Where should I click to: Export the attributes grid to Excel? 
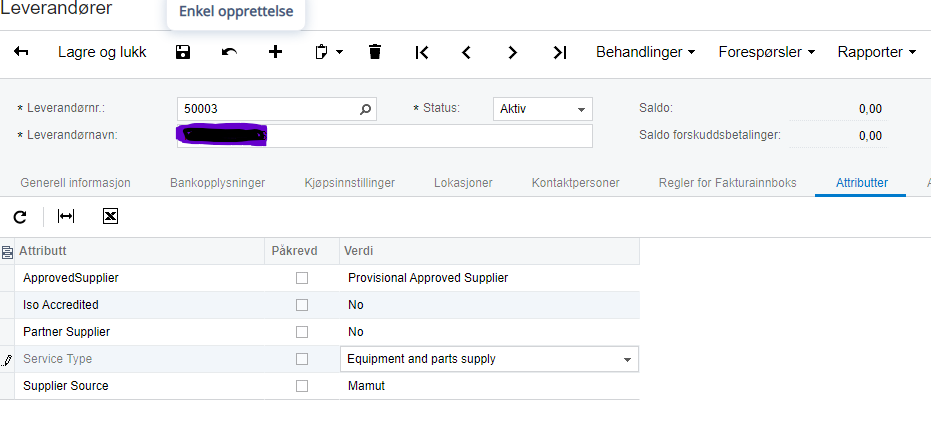point(110,216)
